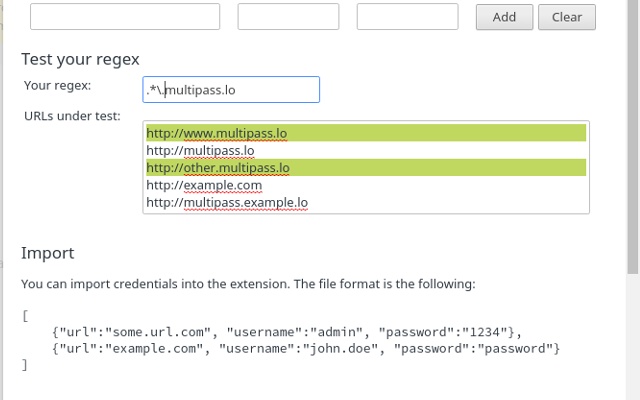Focus the empty input field beside Add button

[407, 17]
